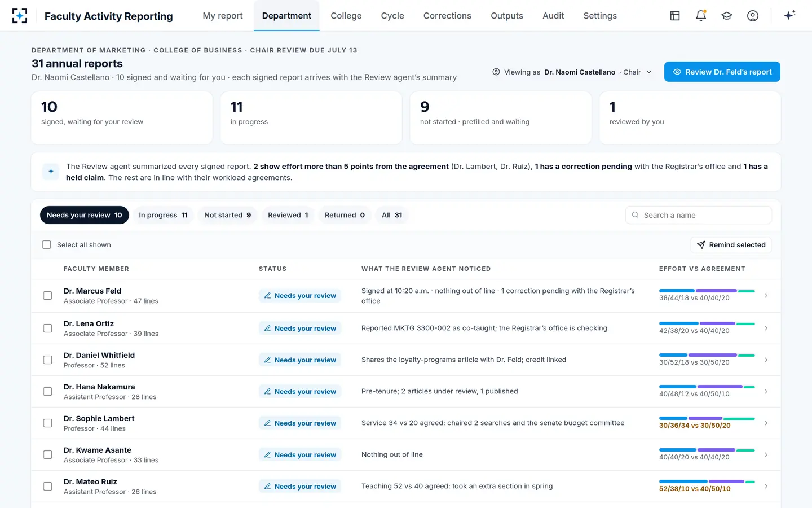Open the 11 in progress summary card
812x508 pixels.
pyautogui.click(x=311, y=118)
